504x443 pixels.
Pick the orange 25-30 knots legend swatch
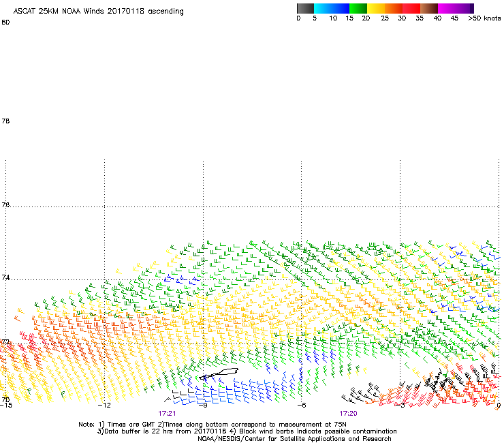click(394, 8)
